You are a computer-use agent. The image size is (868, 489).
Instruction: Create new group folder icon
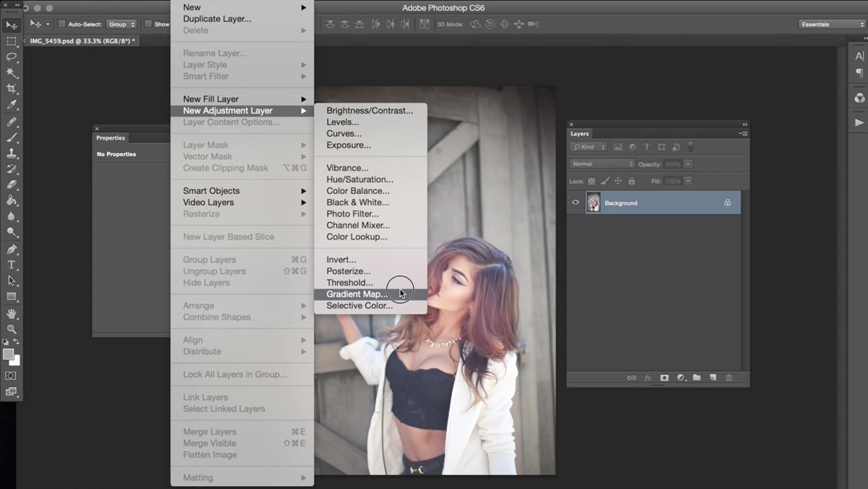(697, 378)
